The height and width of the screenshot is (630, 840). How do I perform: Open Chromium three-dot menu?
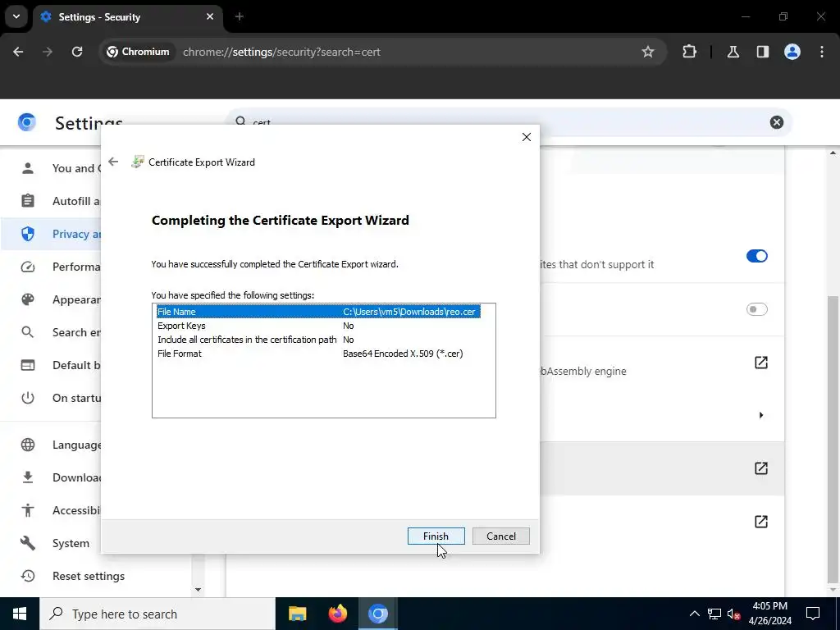tap(822, 52)
